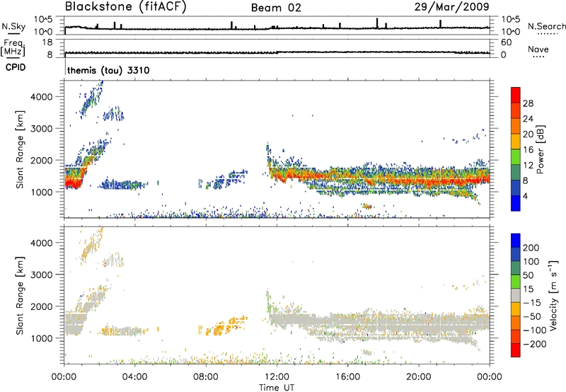Click the 08:00 time tick label
The image size is (566, 392).
206,377
